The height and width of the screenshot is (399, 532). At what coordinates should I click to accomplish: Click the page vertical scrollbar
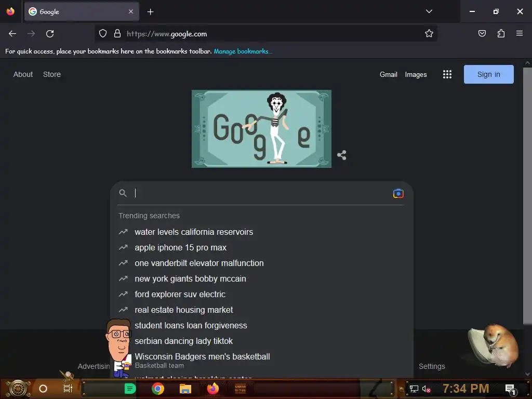click(527, 196)
